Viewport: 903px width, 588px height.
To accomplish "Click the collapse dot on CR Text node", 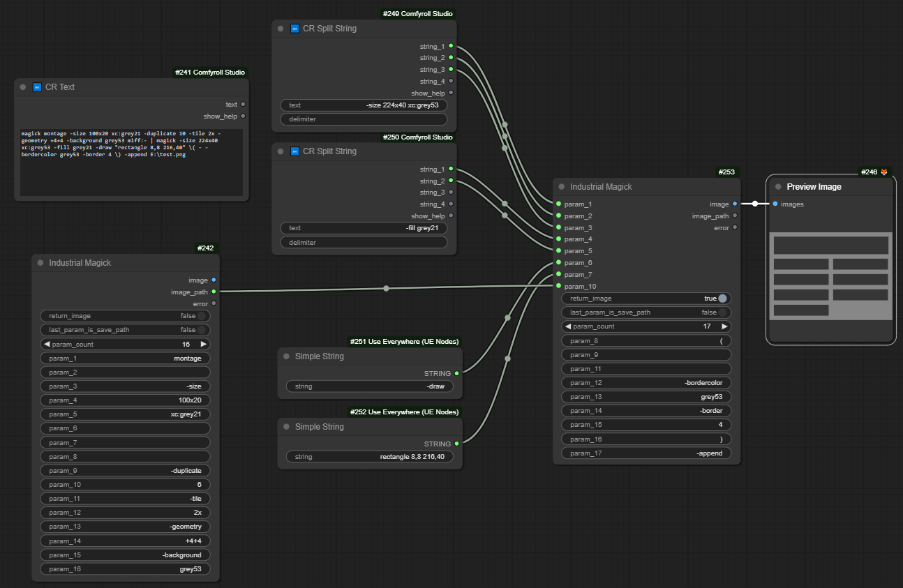I will pyautogui.click(x=24, y=87).
